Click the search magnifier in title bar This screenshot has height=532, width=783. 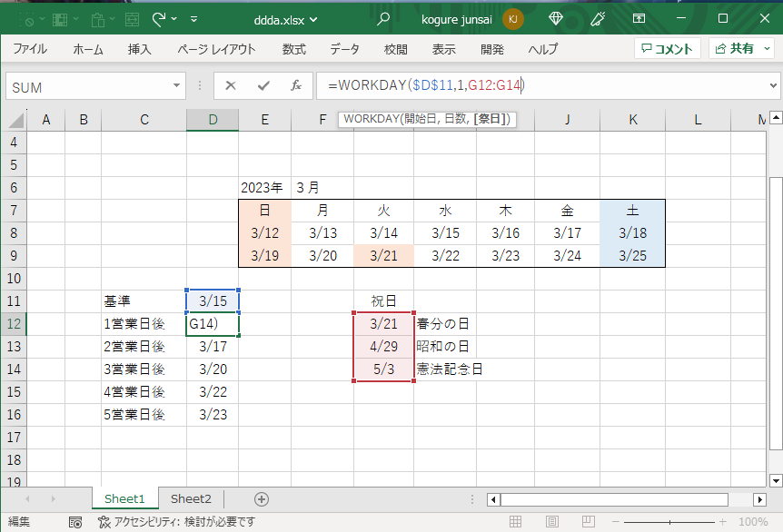tap(384, 18)
